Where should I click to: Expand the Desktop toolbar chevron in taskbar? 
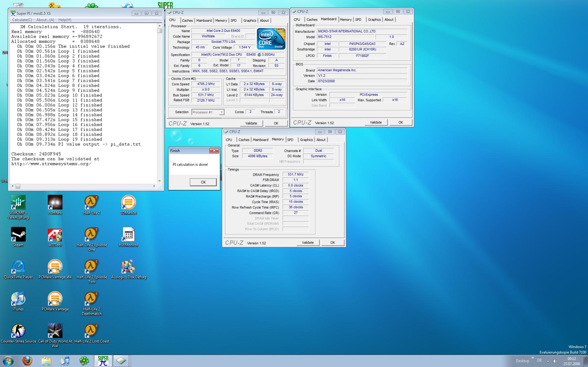tap(533, 358)
